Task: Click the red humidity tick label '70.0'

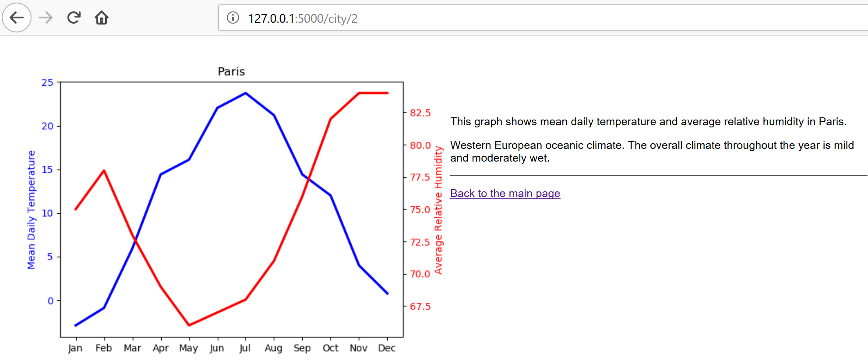Action: pos(420,274)
